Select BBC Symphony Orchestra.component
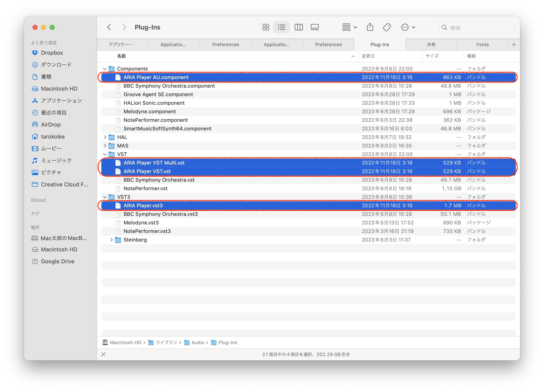Screen dimensions: 544x392 coord(308,86)
